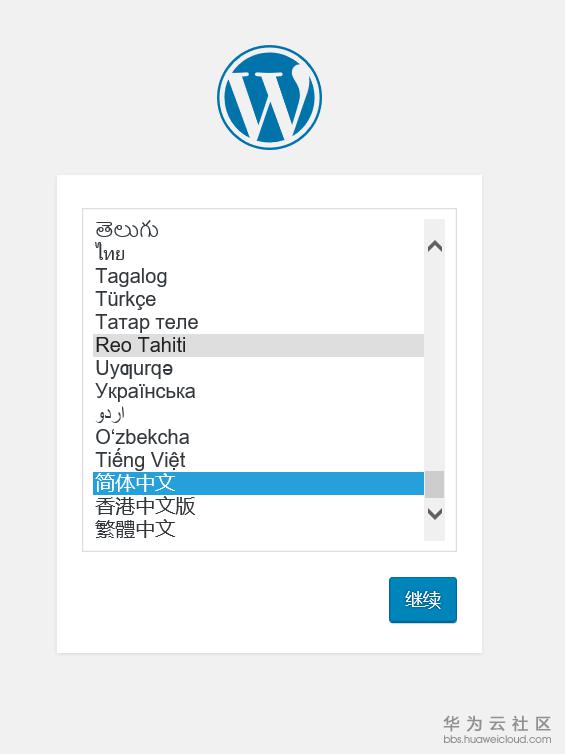
Task: Click the scroll up arrow in the language list
Action: pyautogui.click(x=435, y=247)
